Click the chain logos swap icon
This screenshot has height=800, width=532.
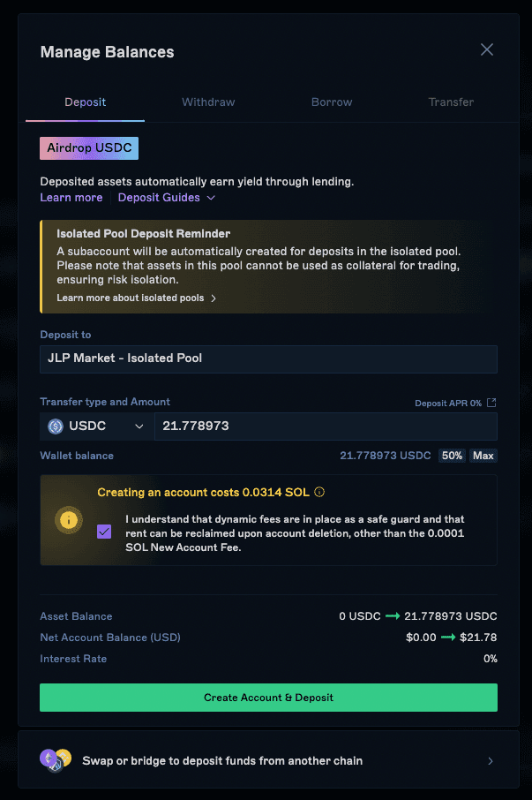point(56,760)
